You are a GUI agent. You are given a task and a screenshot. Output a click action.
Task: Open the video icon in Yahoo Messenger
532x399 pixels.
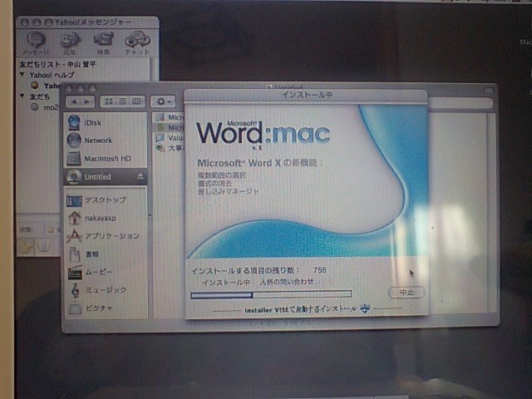coord(103,43)
